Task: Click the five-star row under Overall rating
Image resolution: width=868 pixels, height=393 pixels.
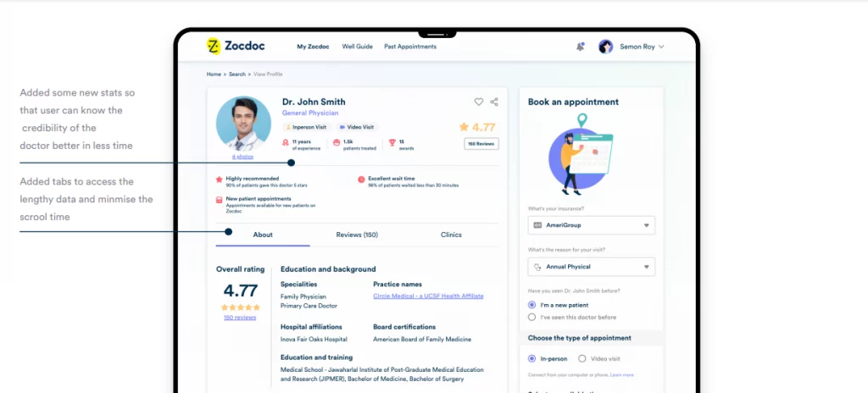Action: click(240, 307)
